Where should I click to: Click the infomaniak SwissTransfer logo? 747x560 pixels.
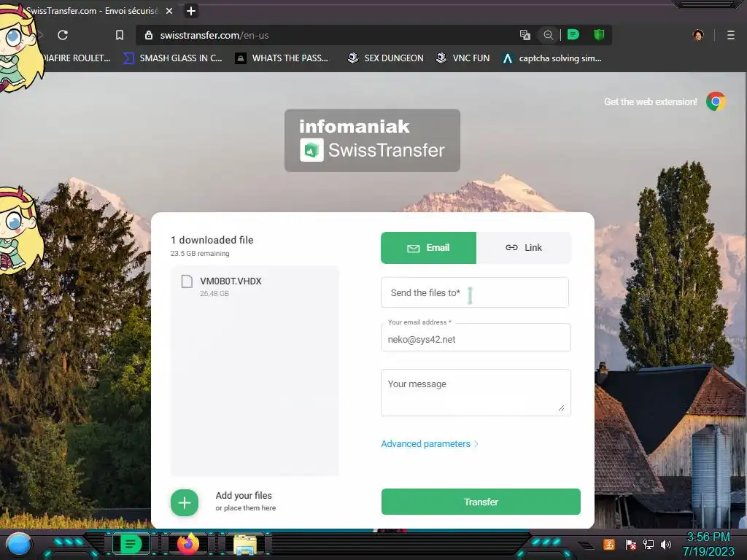(x=372, y=141)
